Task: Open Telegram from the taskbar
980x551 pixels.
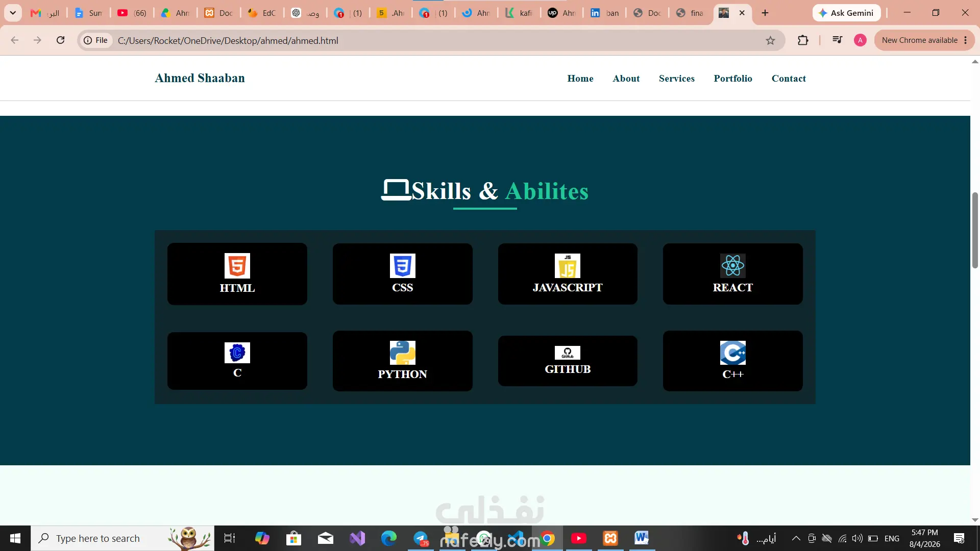Action: point(421,538)
